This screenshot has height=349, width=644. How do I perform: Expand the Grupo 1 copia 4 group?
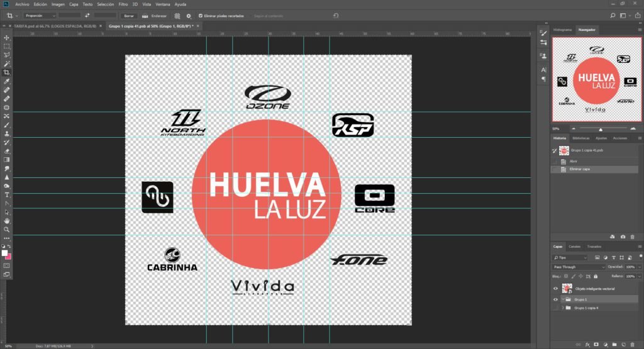tap(563, 308)
